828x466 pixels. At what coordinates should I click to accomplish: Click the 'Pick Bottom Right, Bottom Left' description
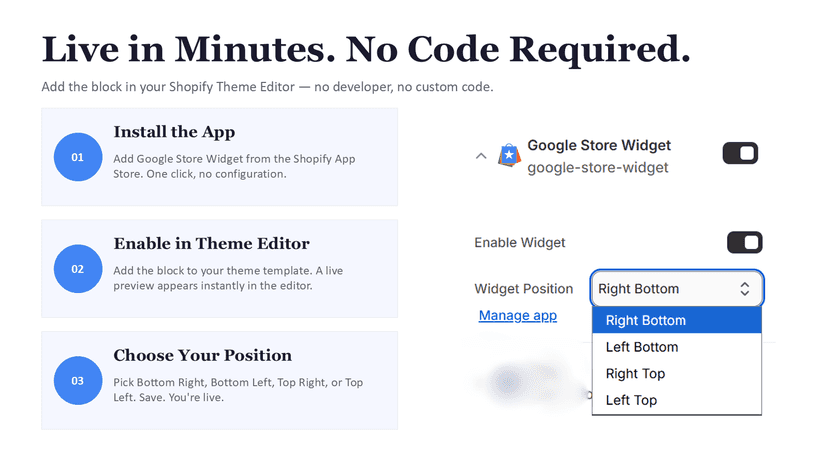(x=238, y=390)
